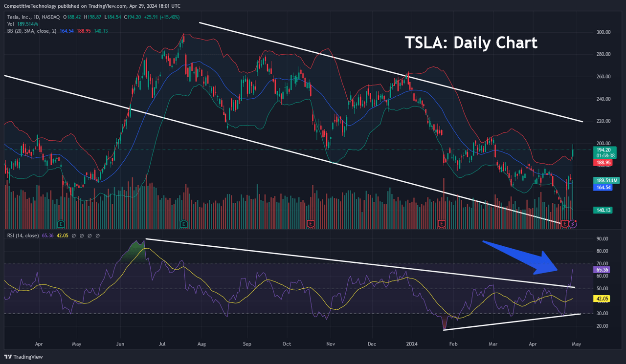The height and width of the screenshot is (364, 626).
Task: Click the 189.514M value in Vol legend
Action: tap(28, 23)
